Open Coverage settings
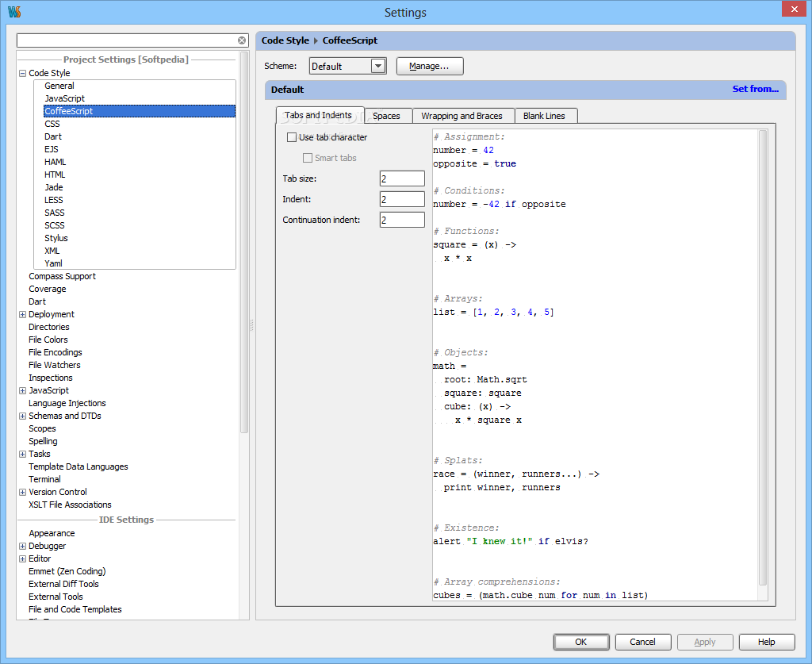The height and width of the screenshot is (664, 812). click(47, 289)
